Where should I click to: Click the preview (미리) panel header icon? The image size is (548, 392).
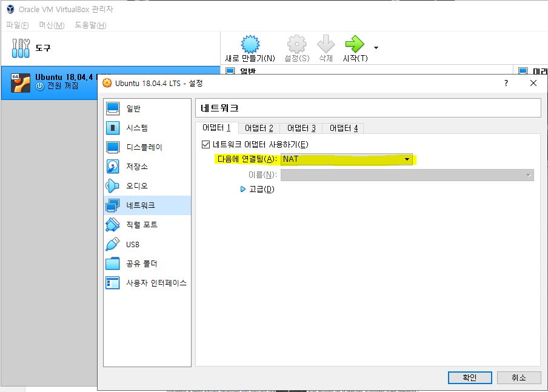pyautogui.click(x=523, y=71)
